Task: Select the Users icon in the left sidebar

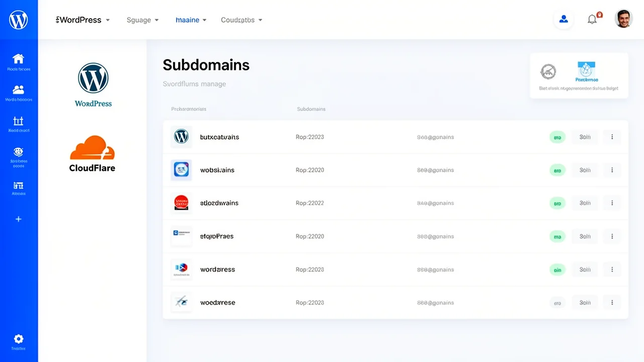Action: tap(19, 90)
